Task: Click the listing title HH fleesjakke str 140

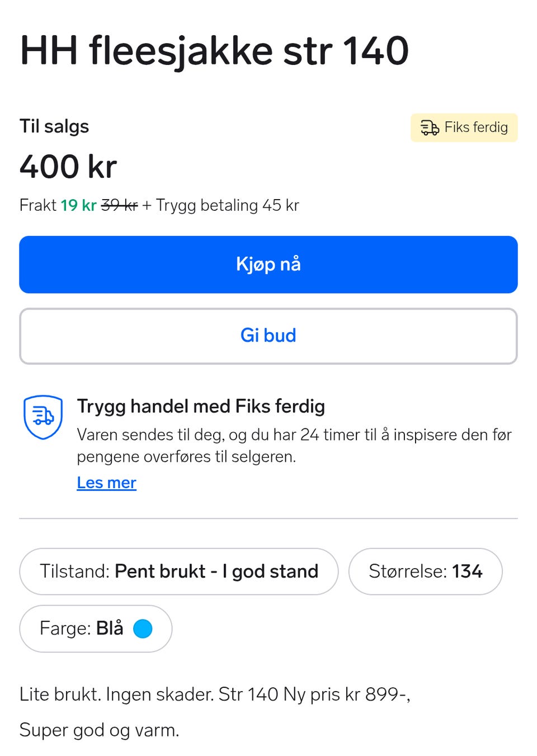Action: tap(214, 51)
